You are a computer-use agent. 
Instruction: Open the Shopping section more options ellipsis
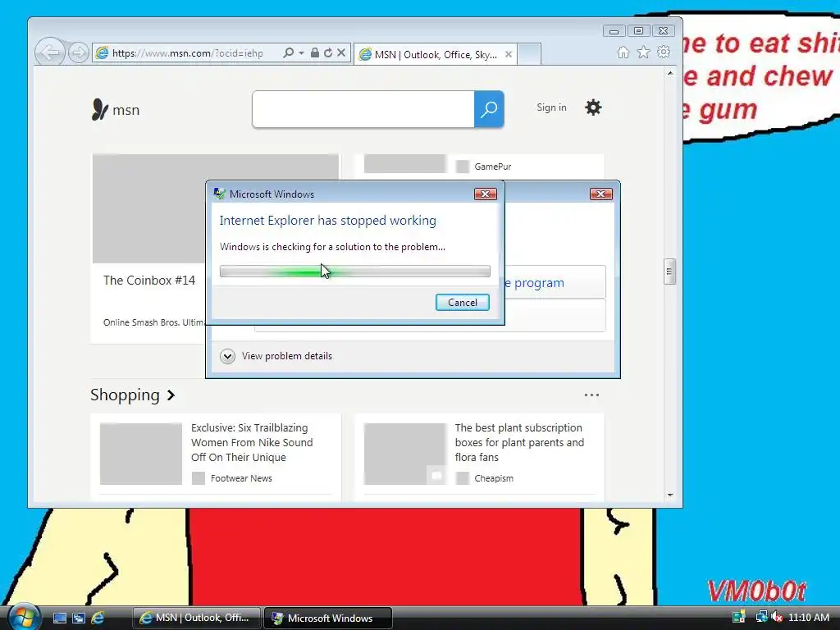pos(591,395)
